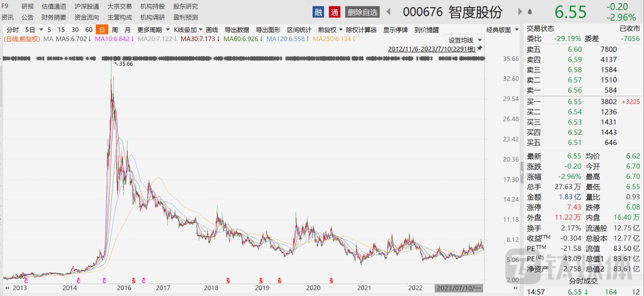Screen dimensions: 644x296
Task: Click the 删除自选 button
Action: click(362, 12)
